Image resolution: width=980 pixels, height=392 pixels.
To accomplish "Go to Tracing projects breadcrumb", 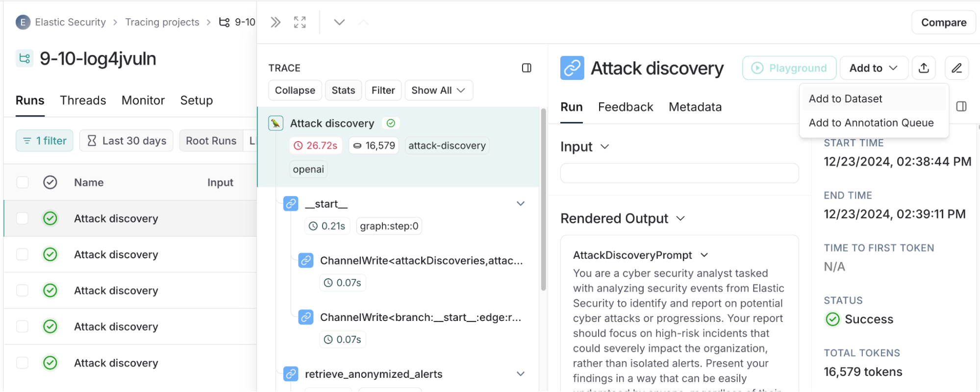I will pyautogui.click(x=162, y=22).
